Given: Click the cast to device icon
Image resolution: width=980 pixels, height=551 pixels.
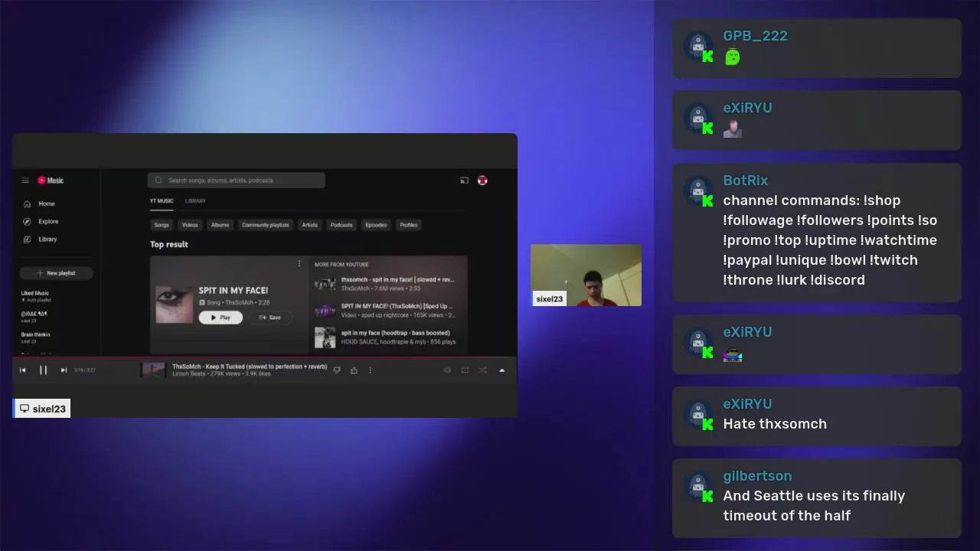Looking at the screenshot, I should coord(464,181).
